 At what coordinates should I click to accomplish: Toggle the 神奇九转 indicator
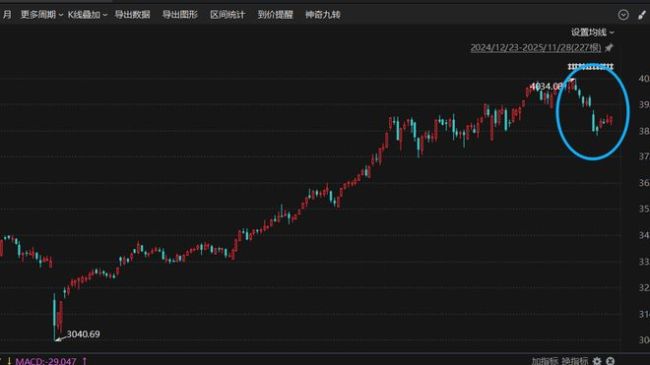tap(323, 15)
